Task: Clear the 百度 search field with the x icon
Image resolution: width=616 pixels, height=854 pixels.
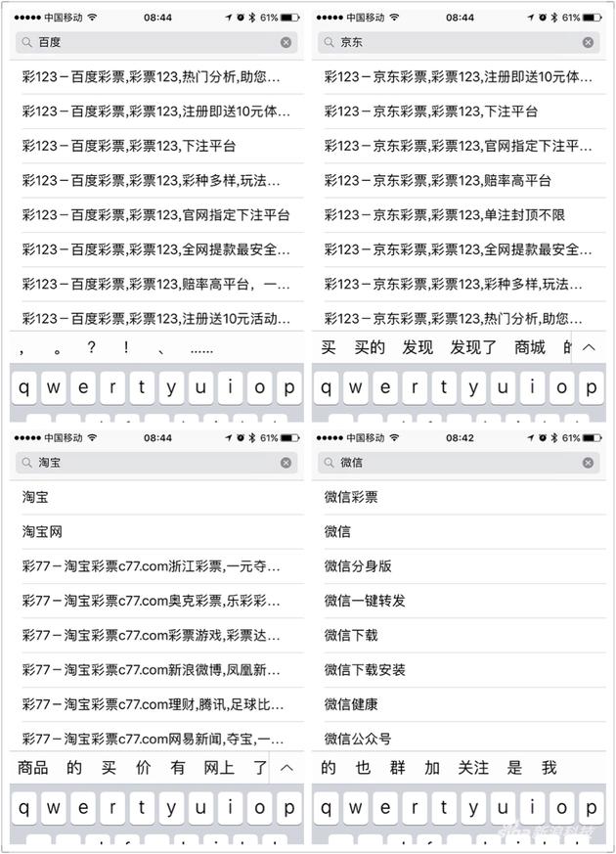Action: tap(286, 42)
